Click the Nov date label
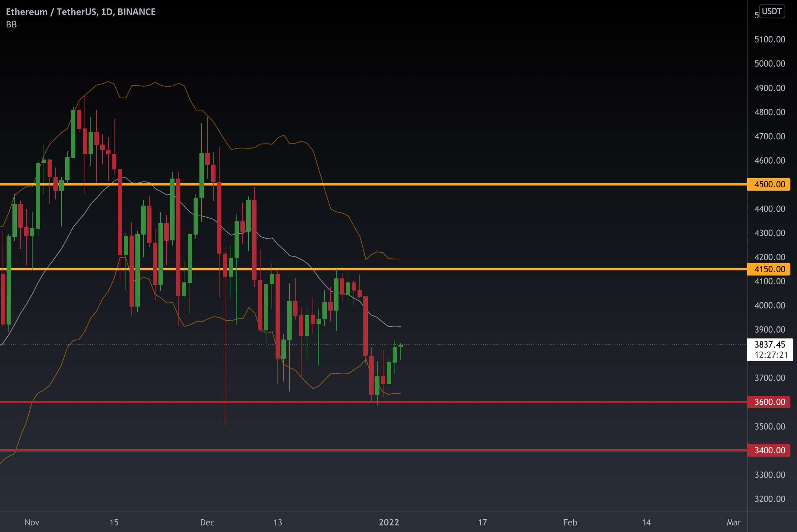797x532 pixels. click(32, 522)
